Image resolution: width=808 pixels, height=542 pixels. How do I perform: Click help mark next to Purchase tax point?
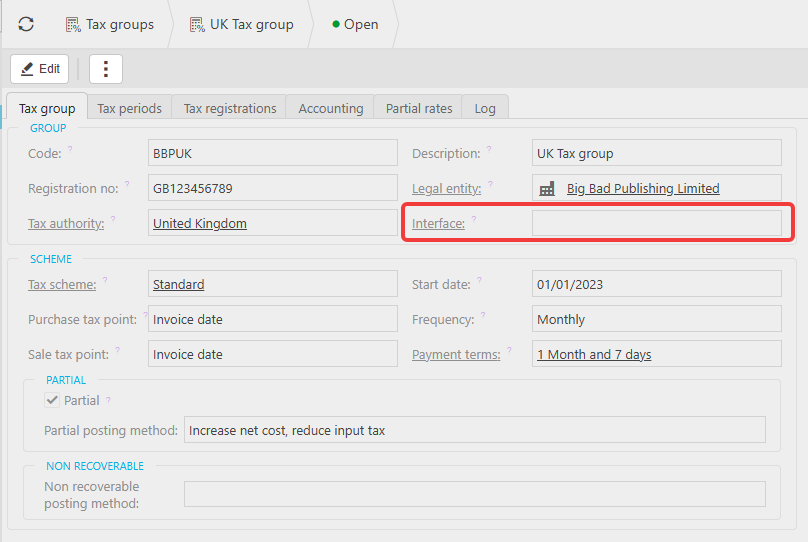click(x=145, y=314)
